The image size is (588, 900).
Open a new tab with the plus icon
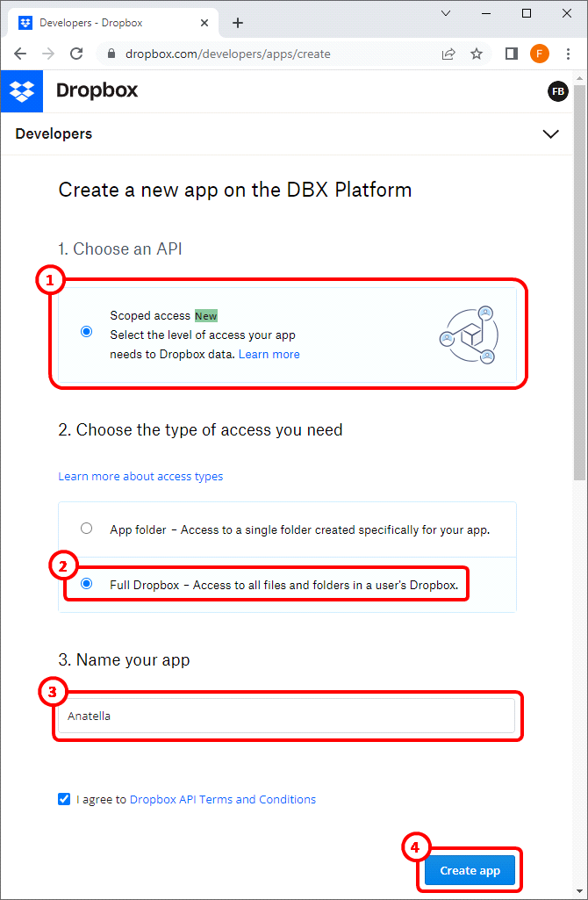(x=238, y=23)
